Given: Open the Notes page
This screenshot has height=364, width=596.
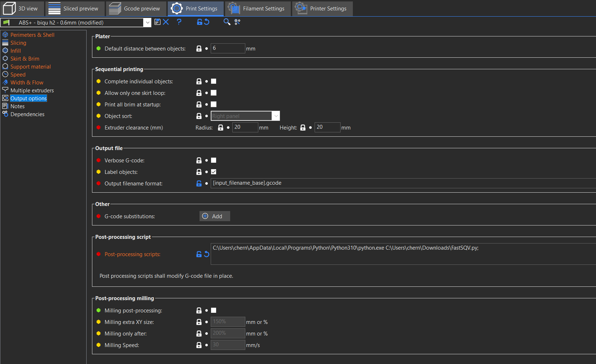Looking at the screenshot, I should [17, 106].
